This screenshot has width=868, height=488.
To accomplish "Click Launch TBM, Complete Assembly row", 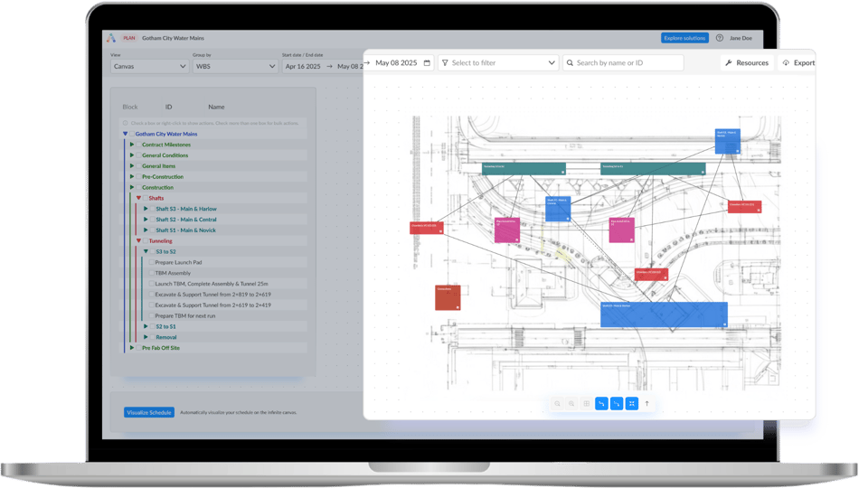I will coord(212,284).
